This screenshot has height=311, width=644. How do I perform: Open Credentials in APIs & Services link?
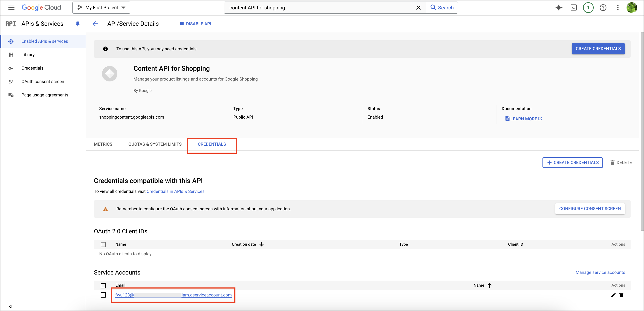click(175, 191)
